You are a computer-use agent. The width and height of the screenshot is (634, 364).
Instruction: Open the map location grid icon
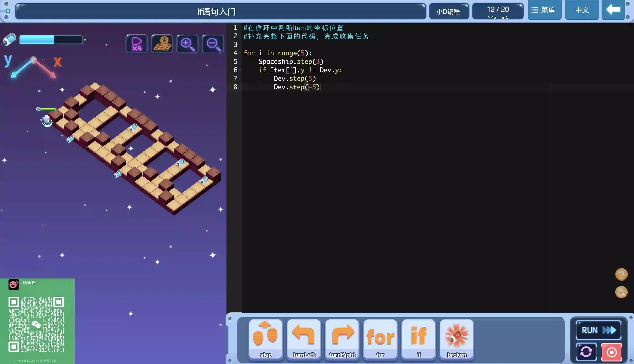click(162, 44)
